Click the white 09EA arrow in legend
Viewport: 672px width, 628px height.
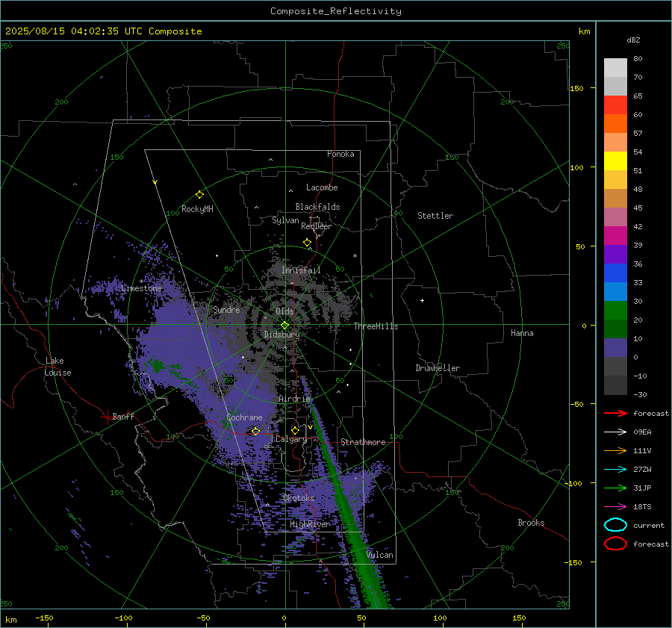point(615,432)
